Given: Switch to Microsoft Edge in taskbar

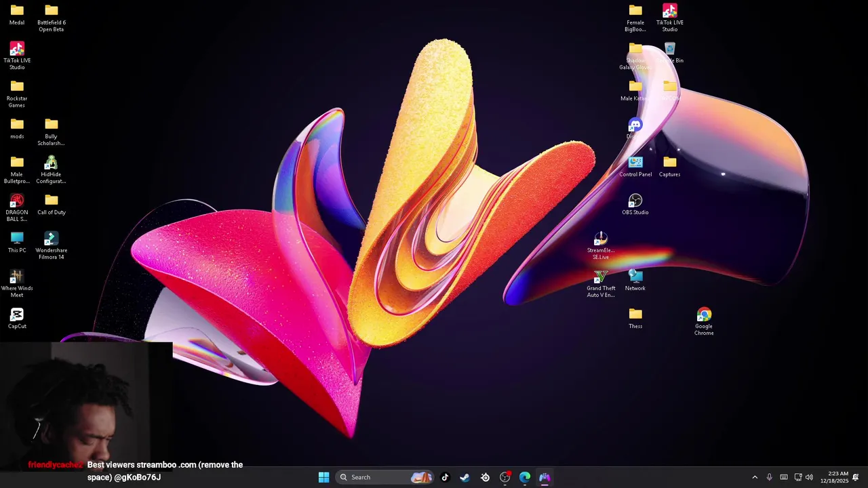Looking at the screenshot, I should tap(525, 477).
